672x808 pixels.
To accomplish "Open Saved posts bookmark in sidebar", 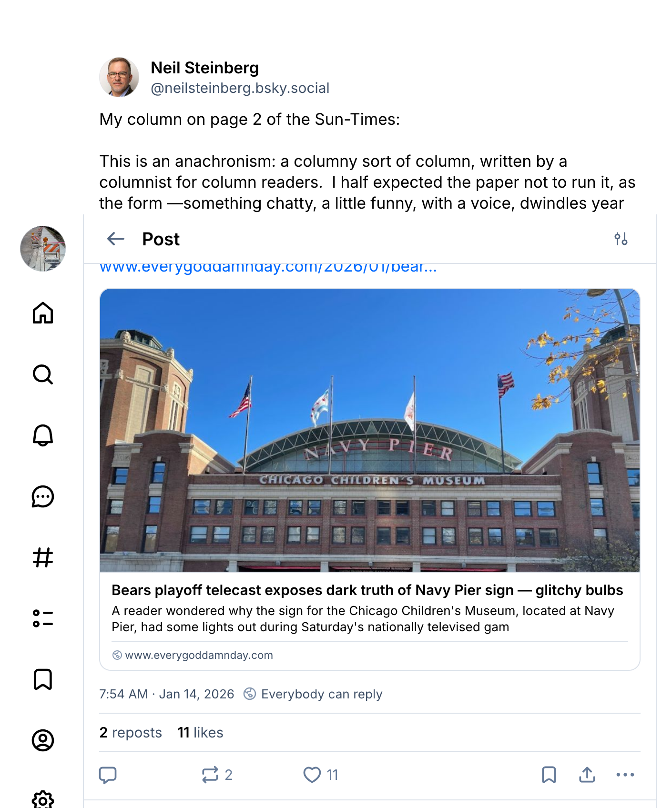I will (x=43, y=679).
